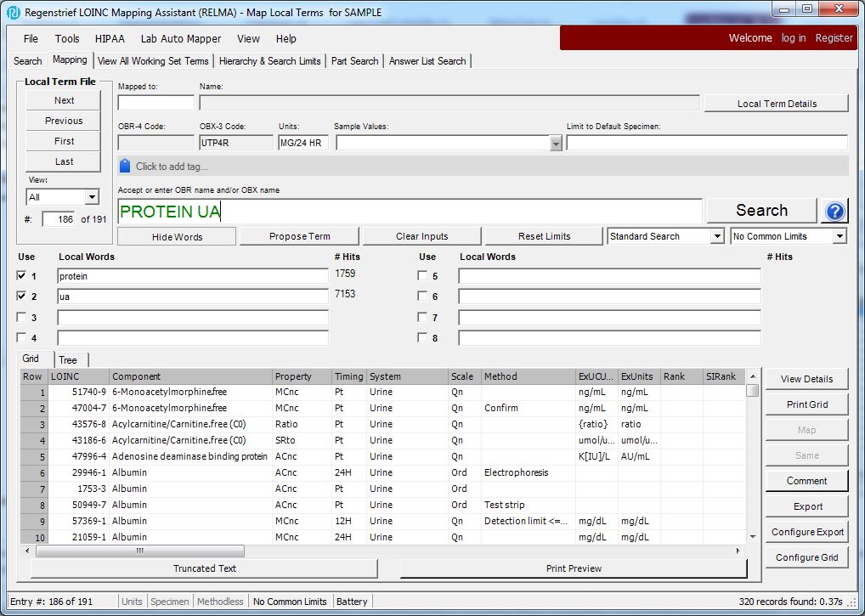Click the Limit to Default Specimen field
Screen dimensions: 865x616
click(707, 143)
